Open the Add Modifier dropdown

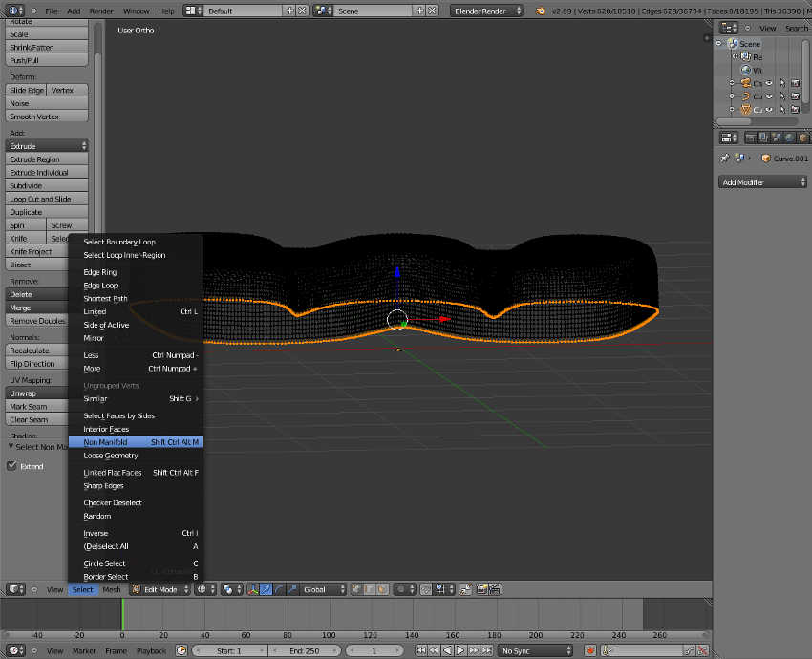(763, 182)
